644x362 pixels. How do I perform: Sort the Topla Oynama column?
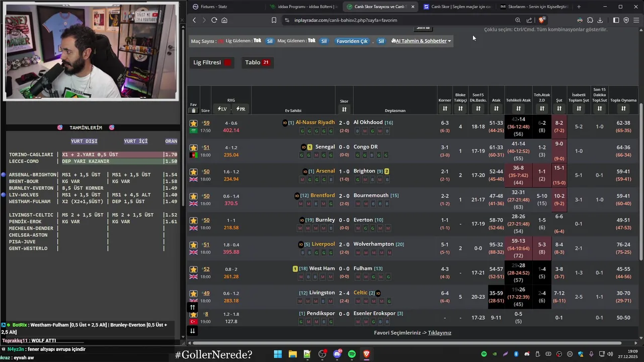[623, 109]
